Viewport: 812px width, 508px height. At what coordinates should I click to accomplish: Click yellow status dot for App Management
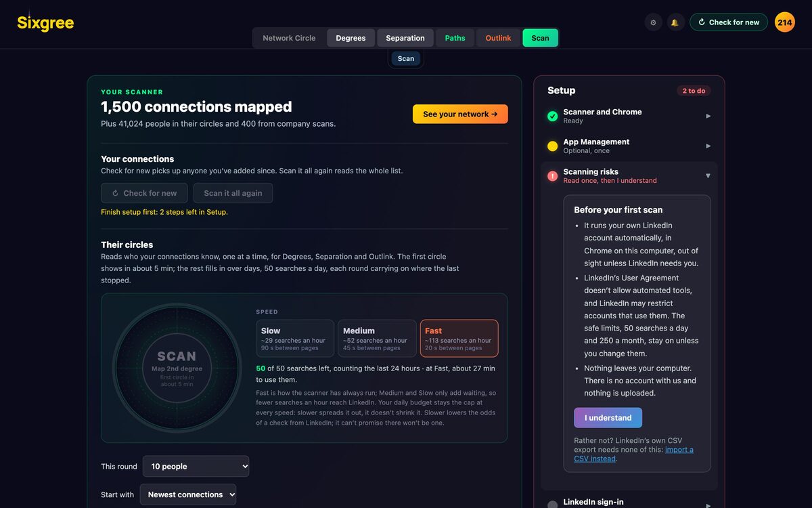coord(552,146)
